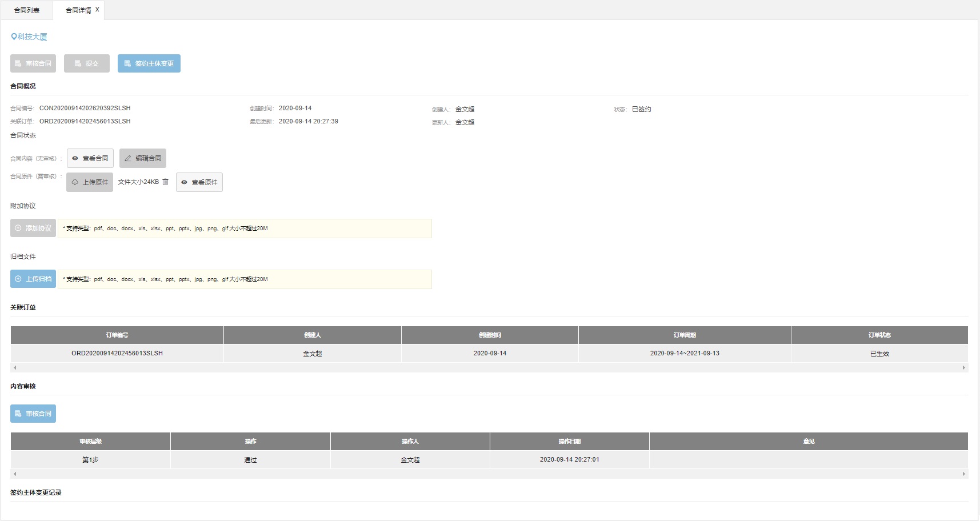Click the pencil icon on 编辑合同
The width and height of the screenshot is (980, 521).
pyautogui.click(x=128, y=158)
